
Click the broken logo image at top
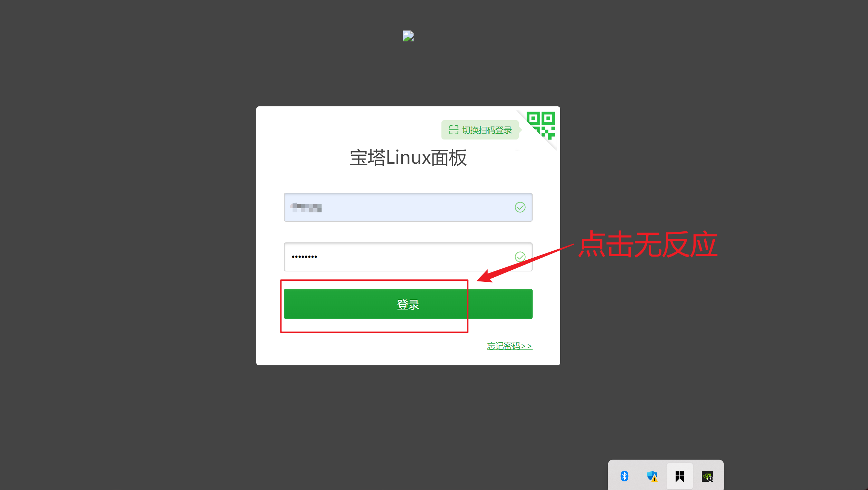pyautogui.click(x=408, y=36)
